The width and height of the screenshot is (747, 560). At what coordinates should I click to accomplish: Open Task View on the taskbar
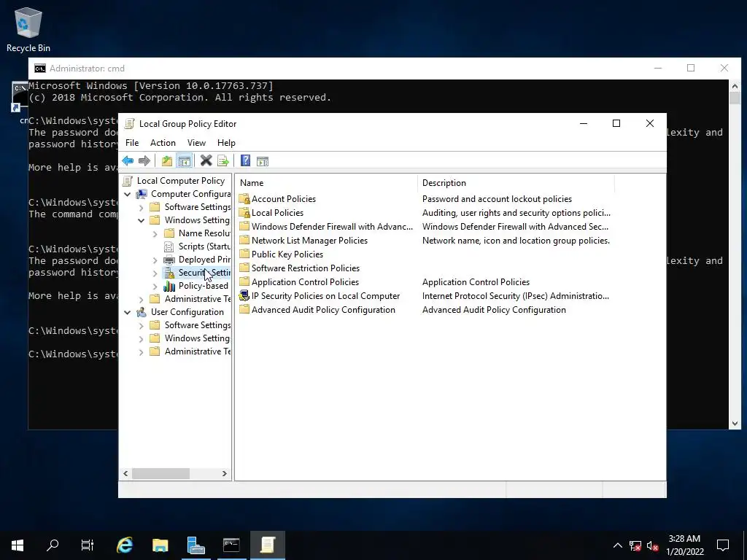click(88, 545)
